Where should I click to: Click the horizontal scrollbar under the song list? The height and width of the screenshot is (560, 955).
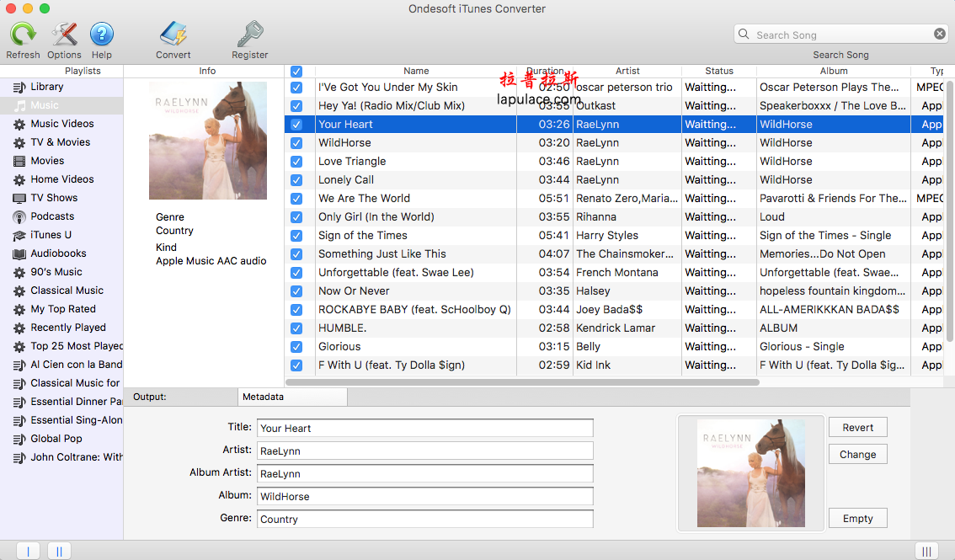coord(523,383)
